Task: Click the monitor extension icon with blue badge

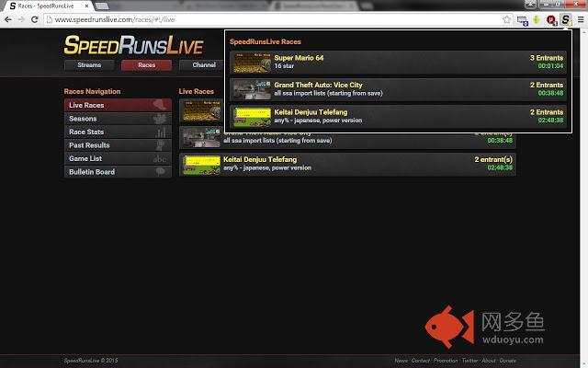Action: [522, 20]
